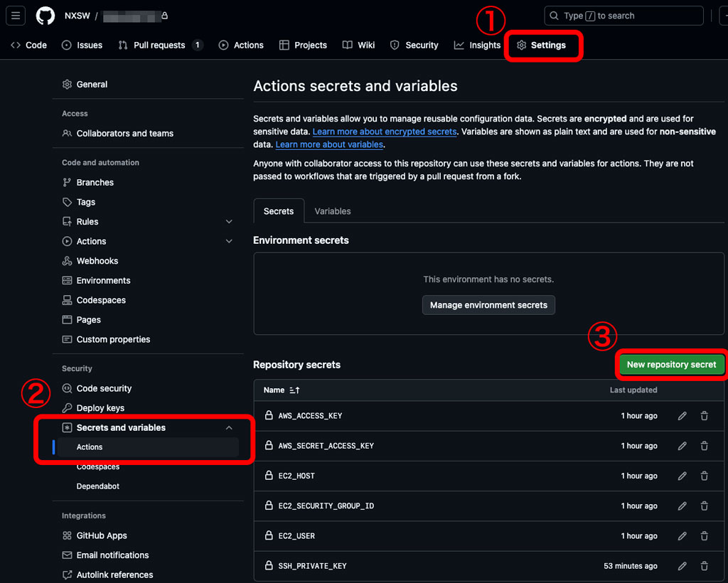Click Manage environment secrets button
The image size is (728, 583).
point(488,305)
